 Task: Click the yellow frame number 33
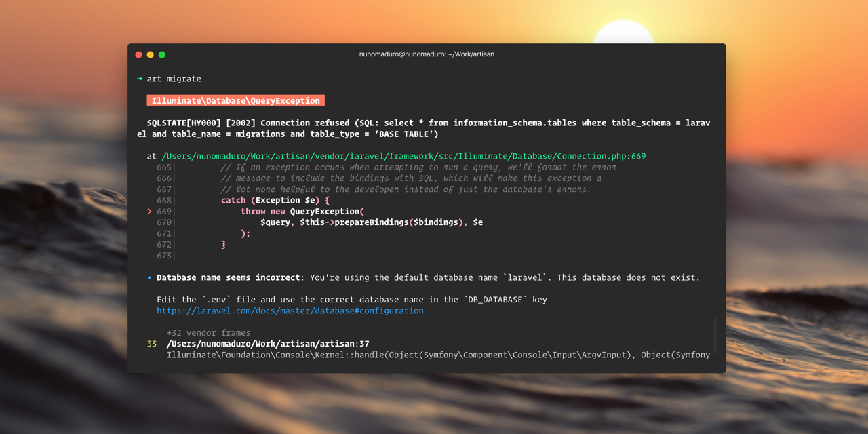pos(152,344)
